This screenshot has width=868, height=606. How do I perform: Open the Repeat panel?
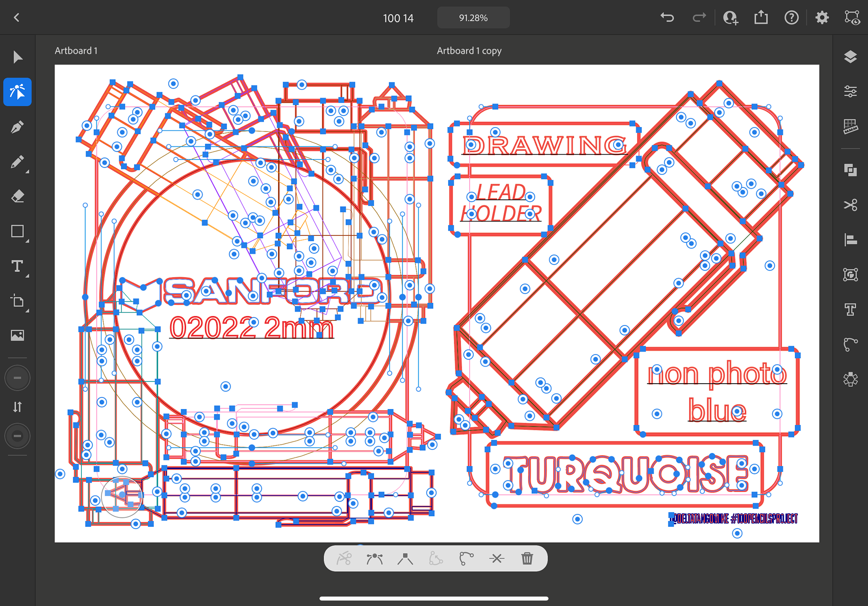click(x=850, y=379)
